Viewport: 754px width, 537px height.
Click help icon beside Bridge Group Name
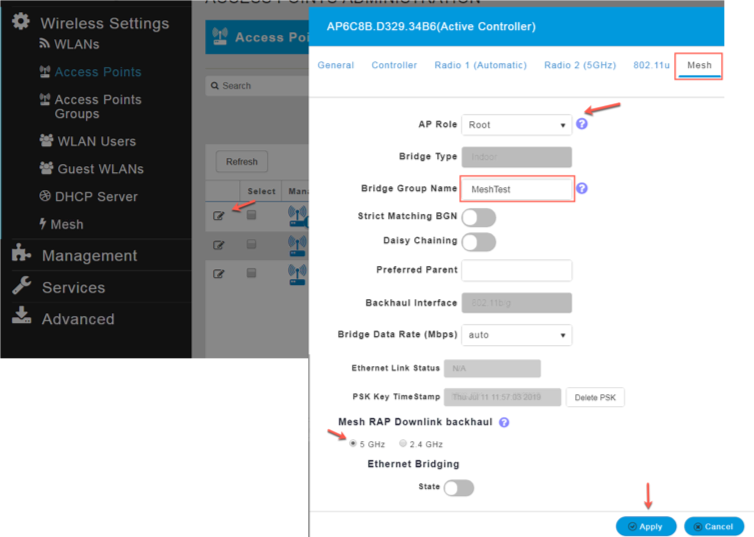pyautogui.click(x=582, y=188)
